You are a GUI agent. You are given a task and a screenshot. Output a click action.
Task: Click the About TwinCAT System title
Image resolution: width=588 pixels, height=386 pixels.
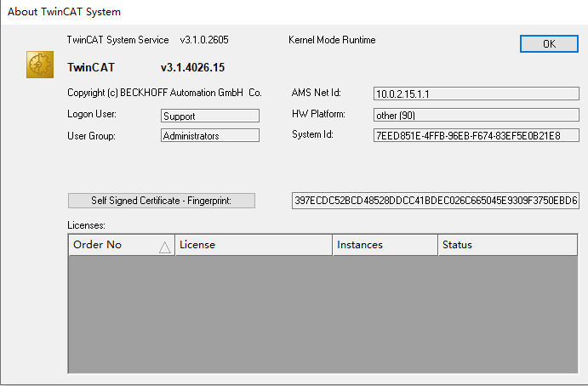click(x=64, y=12)
